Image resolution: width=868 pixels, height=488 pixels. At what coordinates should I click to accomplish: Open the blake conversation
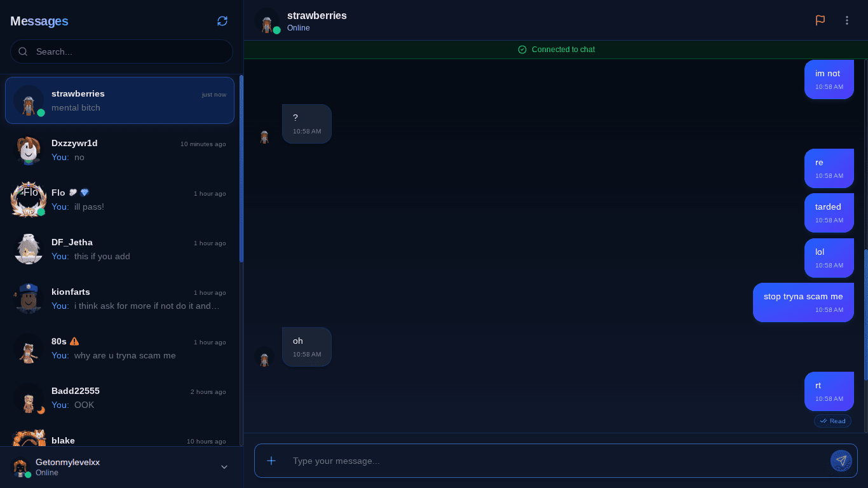point(119,435)
